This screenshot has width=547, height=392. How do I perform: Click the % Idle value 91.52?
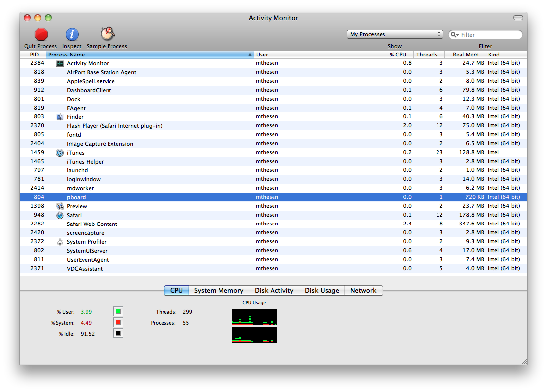point(88,334)
